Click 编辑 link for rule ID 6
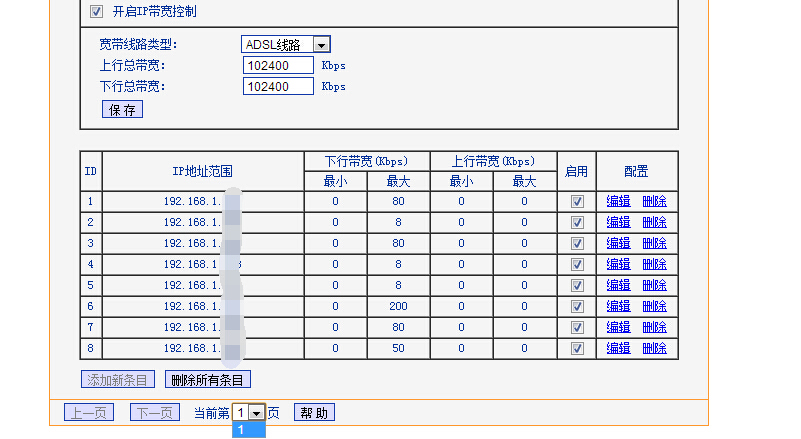The image size is (801, 439). pos(618,306)
